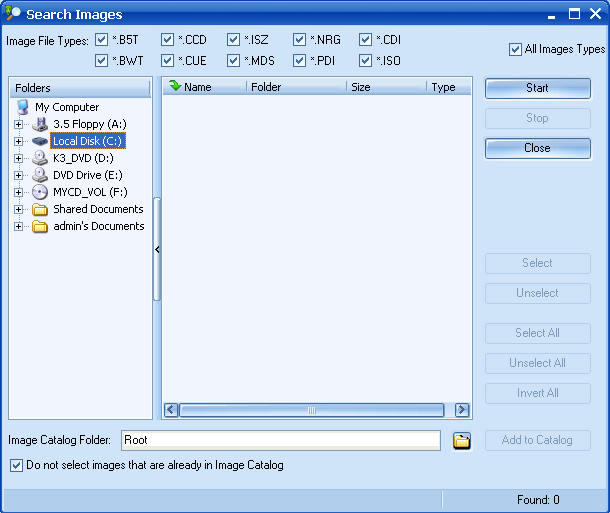Uncheck the *.B5T file type
Viewport: 610px width, 513px height.
102,40
